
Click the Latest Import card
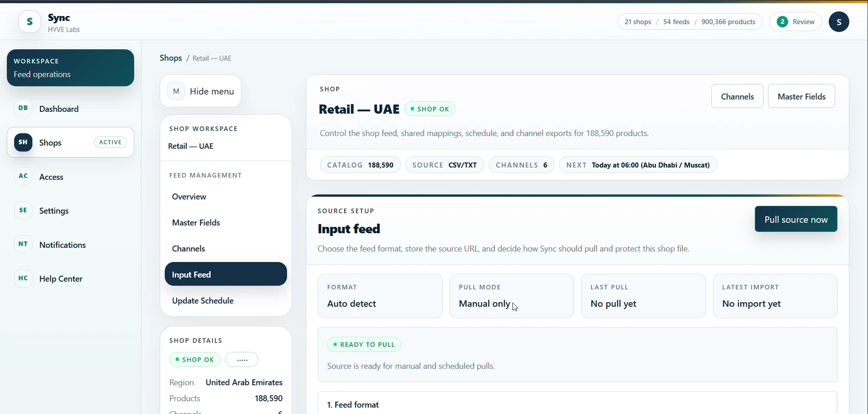point(775,296)
